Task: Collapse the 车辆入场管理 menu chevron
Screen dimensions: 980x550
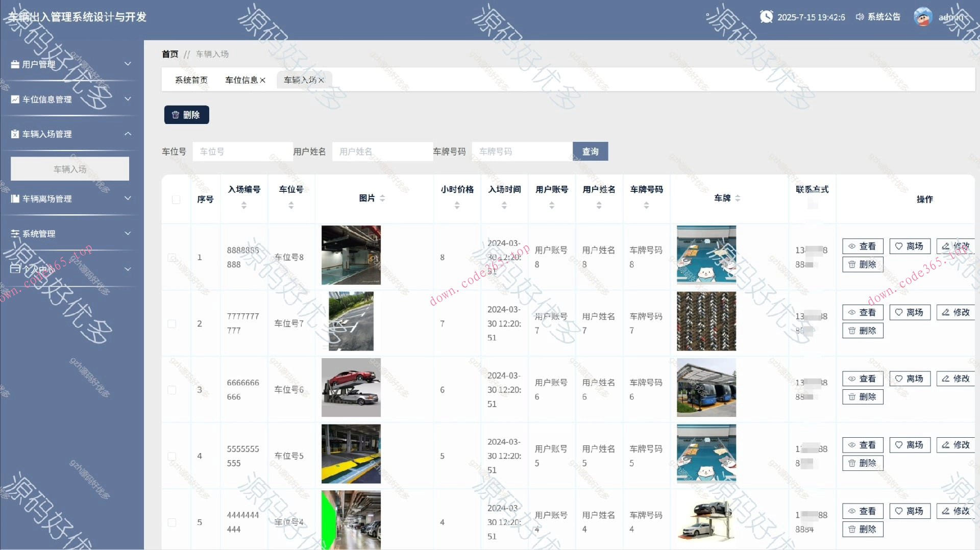Action: [128, 134]
